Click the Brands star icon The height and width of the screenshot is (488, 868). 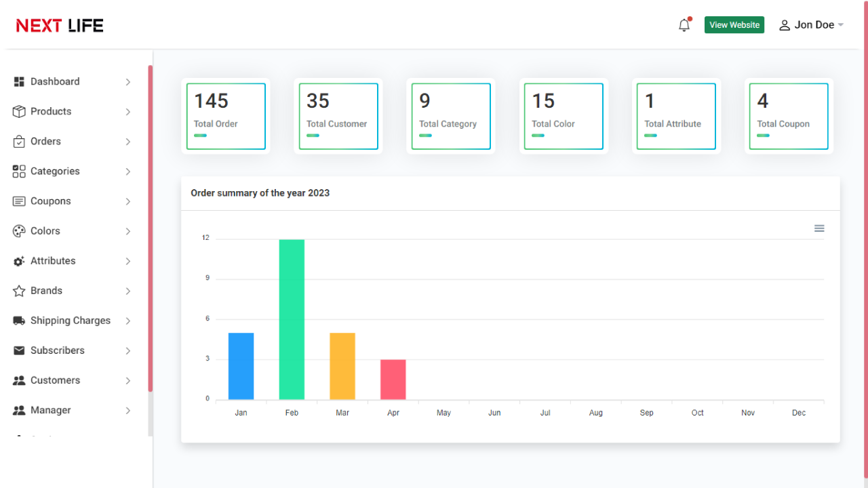pyautogui.click(x=19, y=291)
